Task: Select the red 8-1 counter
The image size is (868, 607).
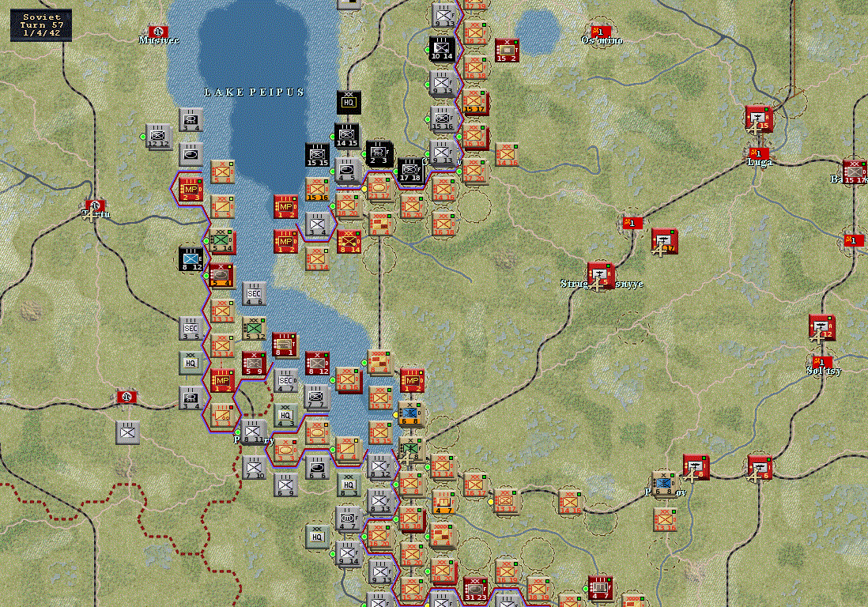Action: 285,345
